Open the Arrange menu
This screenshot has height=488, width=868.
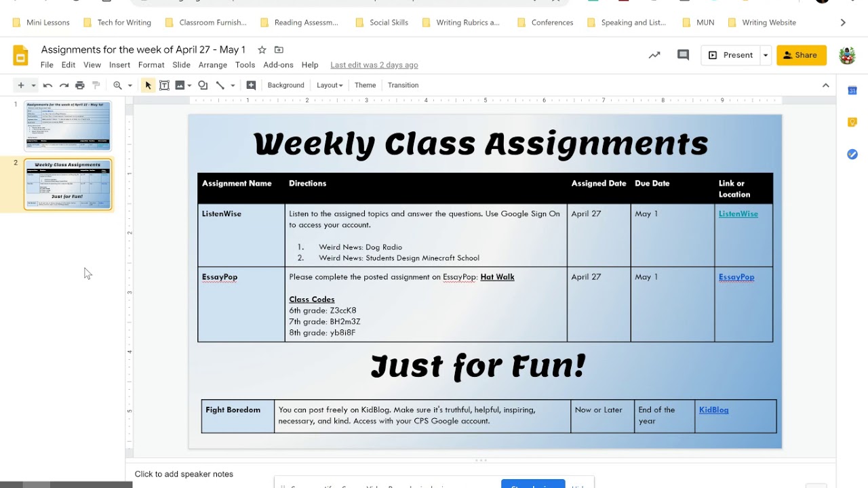[213, 65]
